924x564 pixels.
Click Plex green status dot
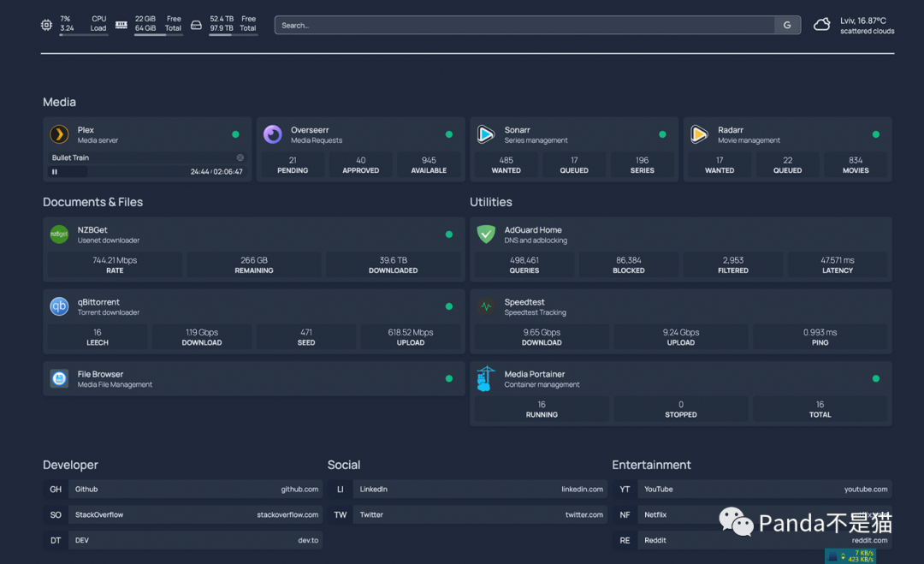point(236,134)
